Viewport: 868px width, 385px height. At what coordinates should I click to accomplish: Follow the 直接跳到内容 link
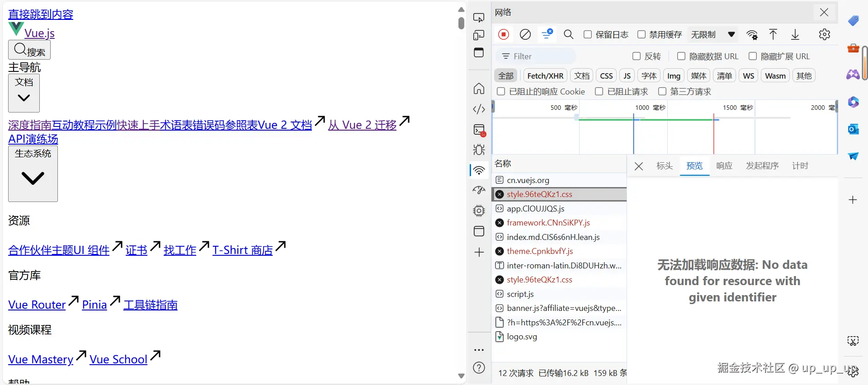pyautogui.click(x=41, y=14)
